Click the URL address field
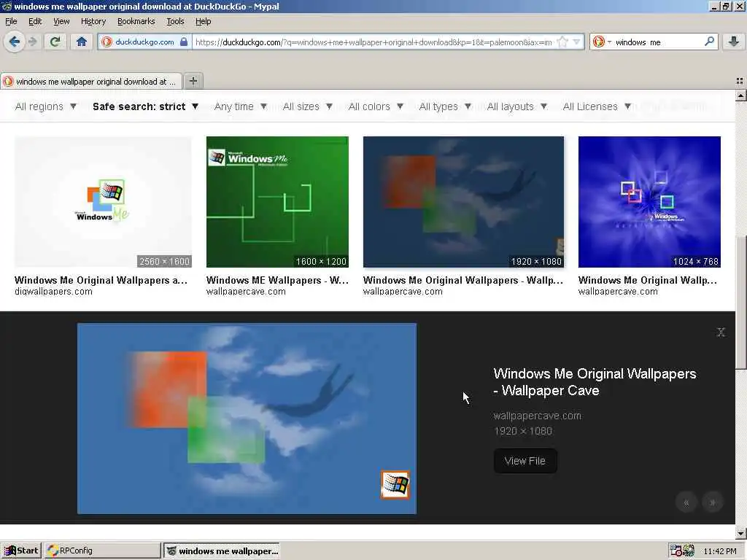 pyautogui.click(x=374, y=42)
